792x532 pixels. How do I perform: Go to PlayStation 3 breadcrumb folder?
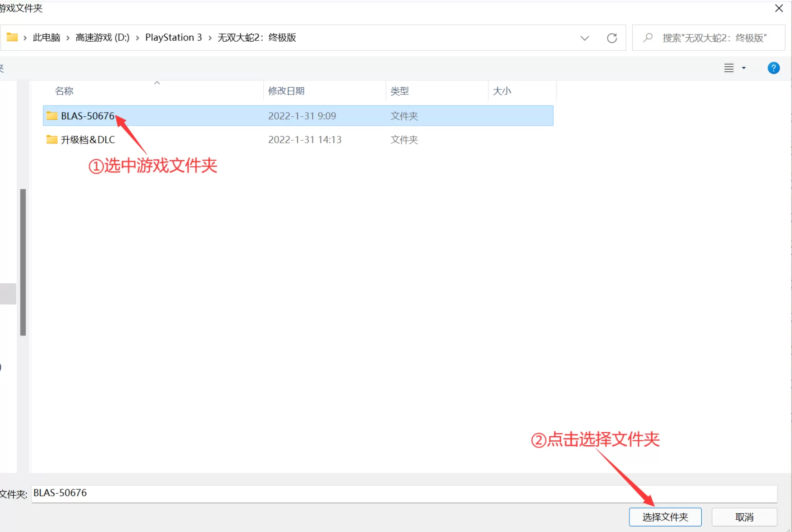173,38
